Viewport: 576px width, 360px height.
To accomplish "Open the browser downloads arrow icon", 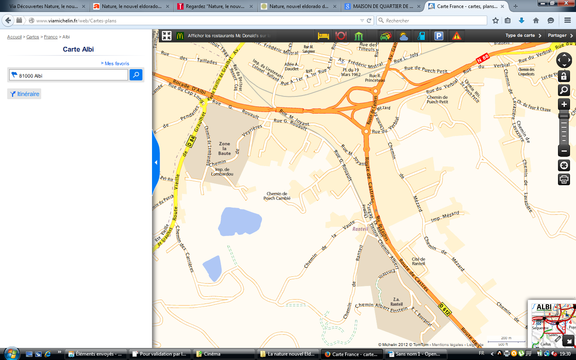I will [x=521, y=21].
